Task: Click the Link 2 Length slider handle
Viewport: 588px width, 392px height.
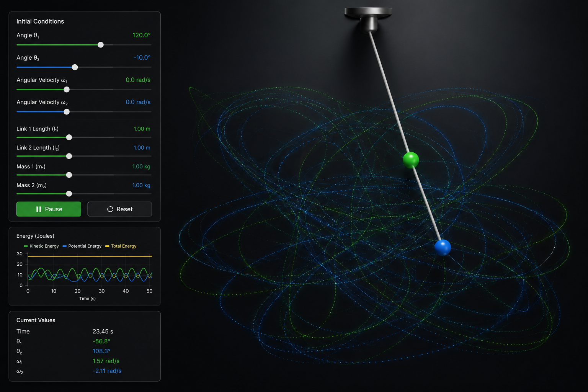Action: tap(69, 156)
